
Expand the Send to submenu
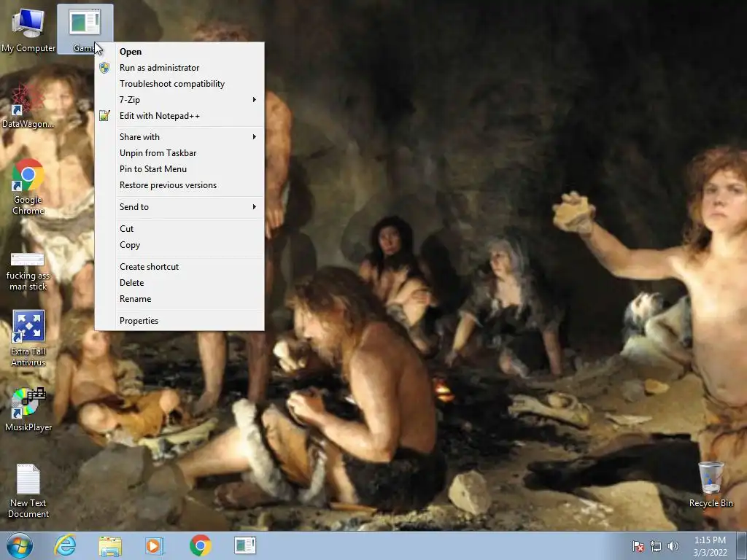tap(179, 206)
